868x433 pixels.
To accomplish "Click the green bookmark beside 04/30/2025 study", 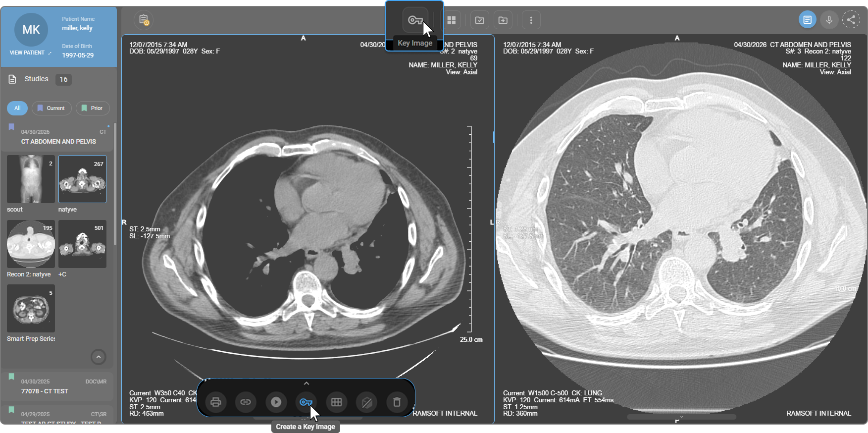I will click(x=11, y=377).
